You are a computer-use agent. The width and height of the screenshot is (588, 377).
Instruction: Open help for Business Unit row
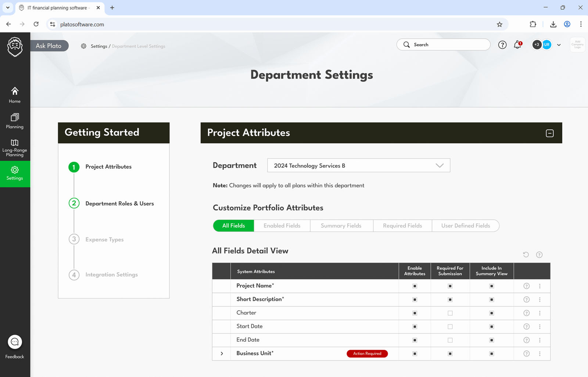tap(526, 353)
